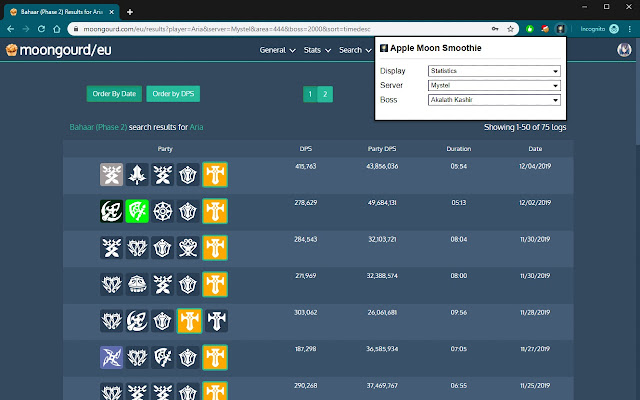
Task: Sort results using Order by DPS
Action: coord(172,94)
